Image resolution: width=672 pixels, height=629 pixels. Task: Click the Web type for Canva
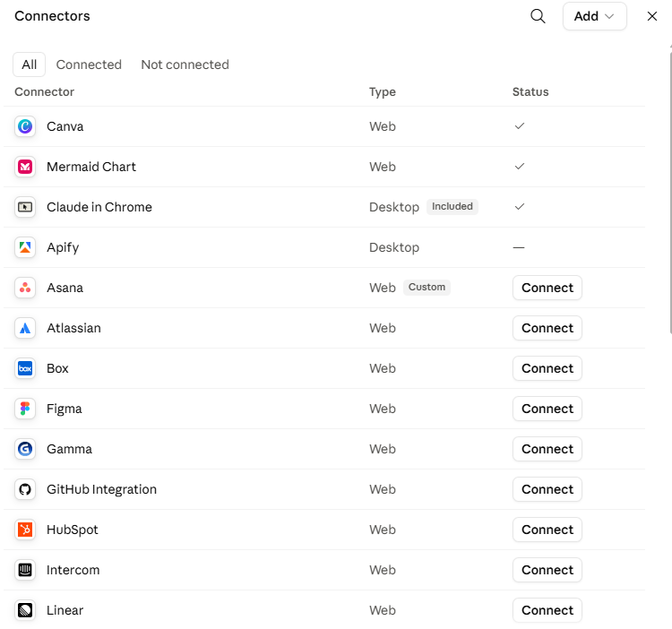tap(383, 126)
